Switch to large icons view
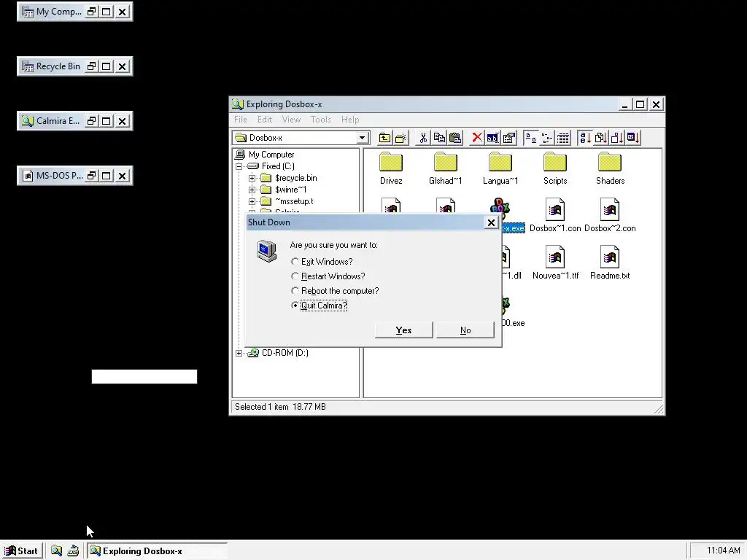 (531, 138)
